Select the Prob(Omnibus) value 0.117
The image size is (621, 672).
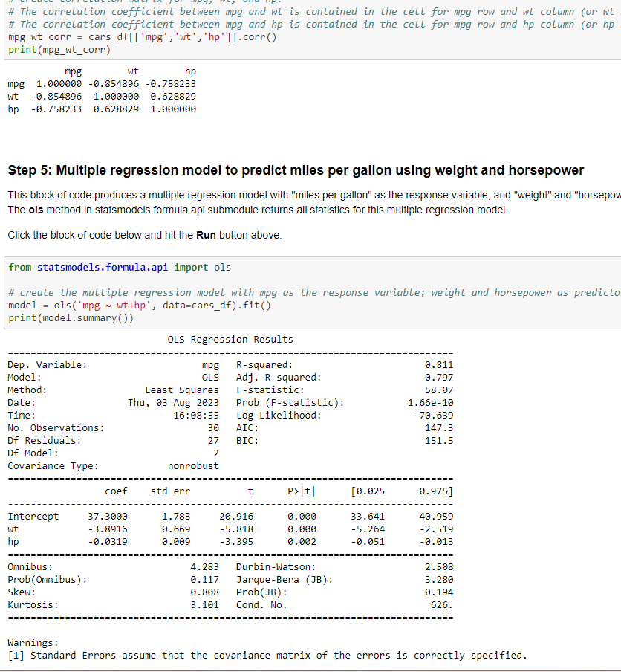point(205,580)
